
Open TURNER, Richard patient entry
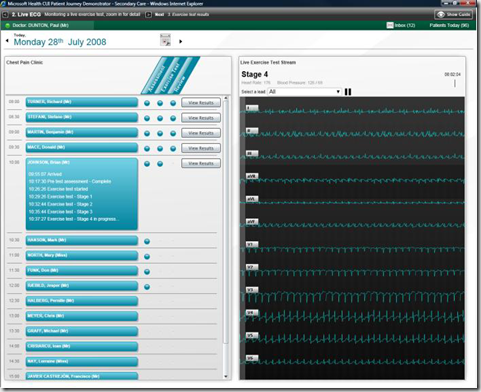pos(82,102)
